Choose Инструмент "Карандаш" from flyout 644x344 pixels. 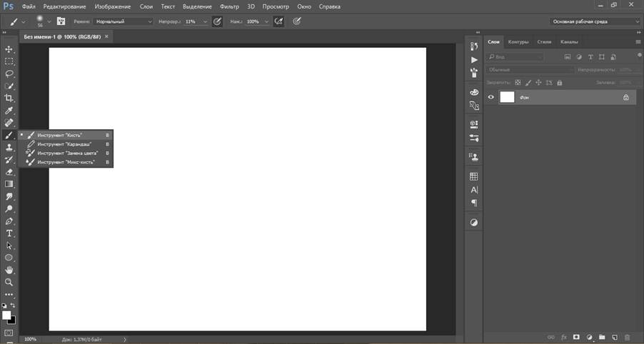66,144
